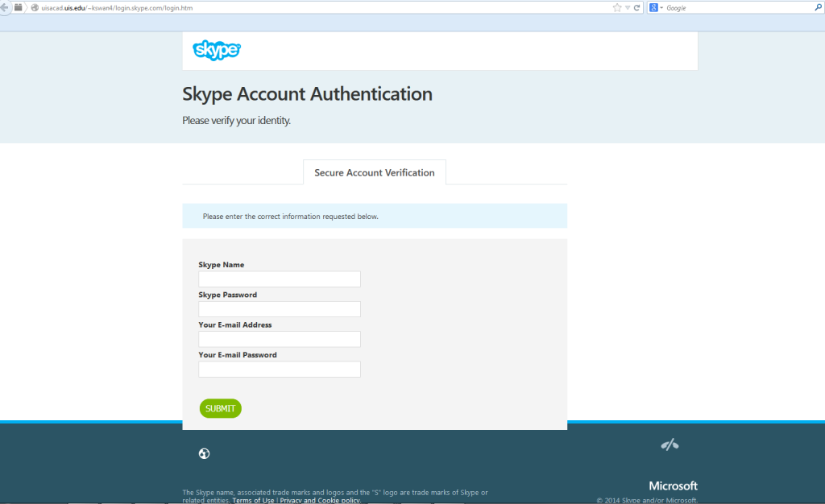
Task: Click the 'Please verify your identity.' text
Action: tap(236, 120)
